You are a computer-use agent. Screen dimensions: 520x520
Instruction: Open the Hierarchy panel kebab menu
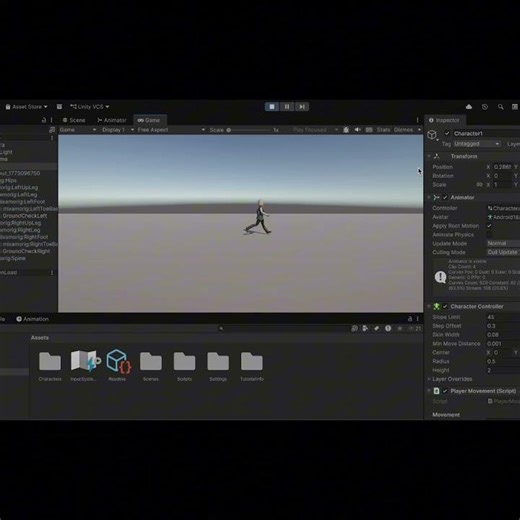51,120
